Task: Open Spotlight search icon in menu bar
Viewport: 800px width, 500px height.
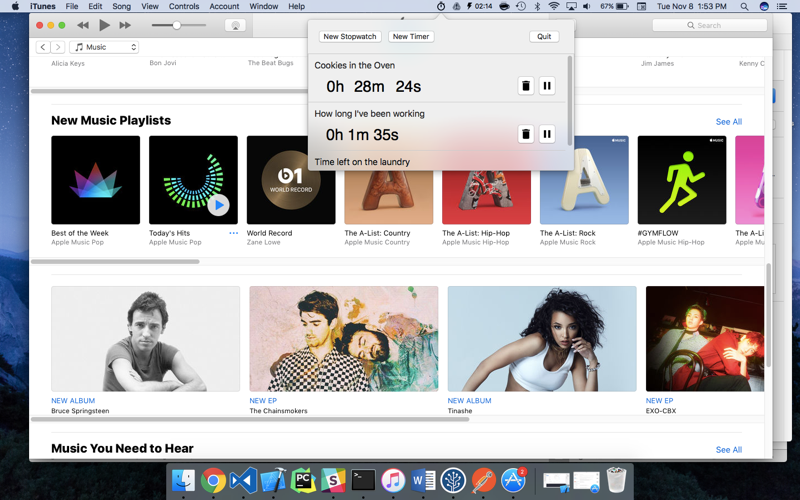Action: [x=744, y=7]
